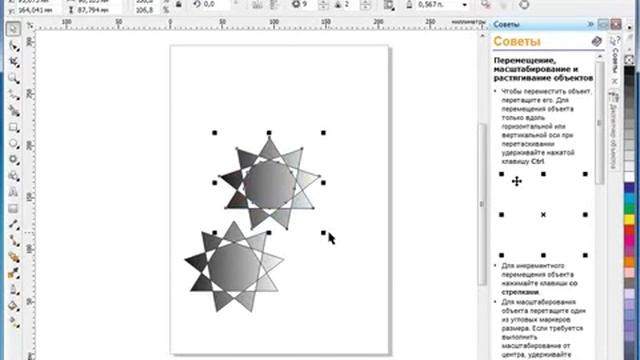This screenshot has width=640, height=360.
Task: Select the Polygon tool
Action: coord(13,160)
